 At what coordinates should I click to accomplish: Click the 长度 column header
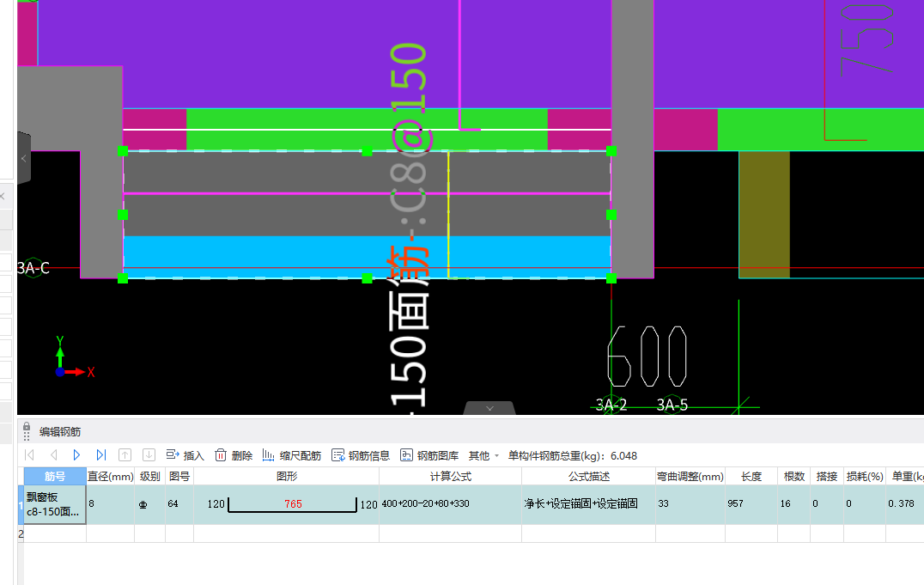pyautogui.click(x=751, y=476)
